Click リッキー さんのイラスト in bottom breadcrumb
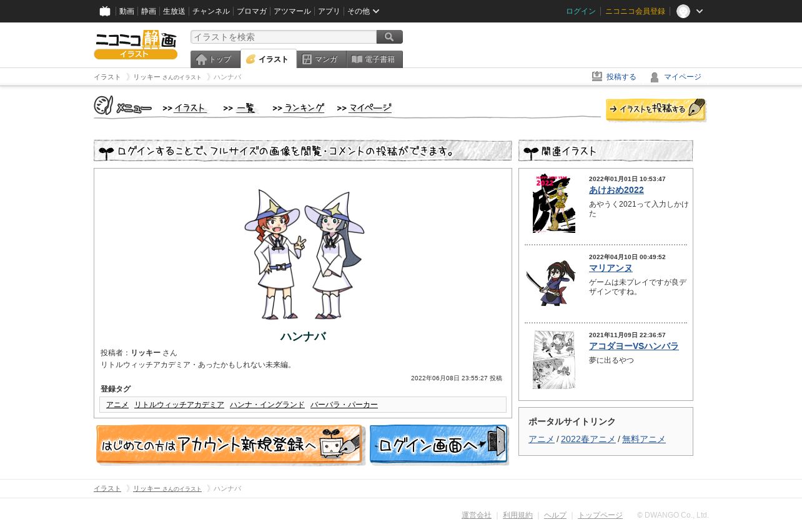Screen dimensions: 802x532 coord(167,488)
